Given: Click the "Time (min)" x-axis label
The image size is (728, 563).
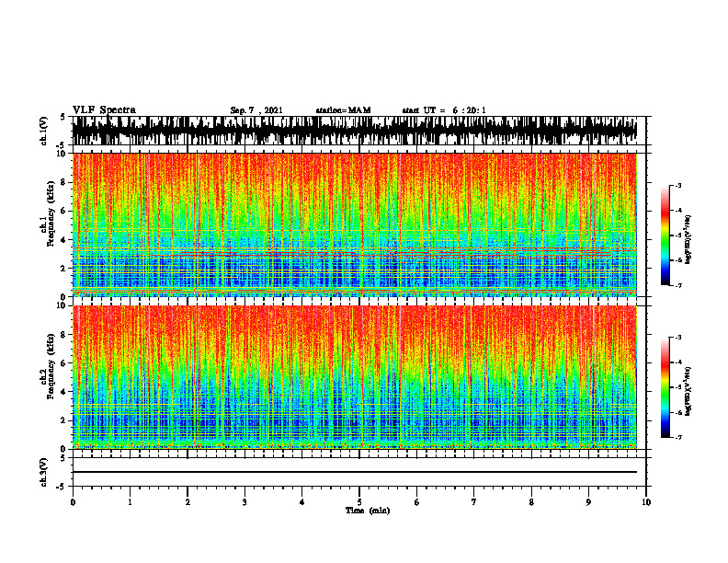Looking at the screenshot, I should 368,511.
